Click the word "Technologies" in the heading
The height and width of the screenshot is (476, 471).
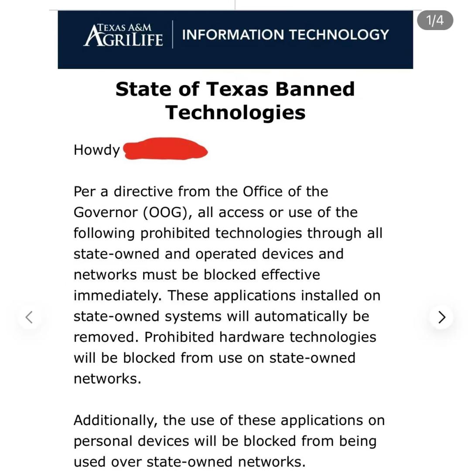[x=235, y=112]
